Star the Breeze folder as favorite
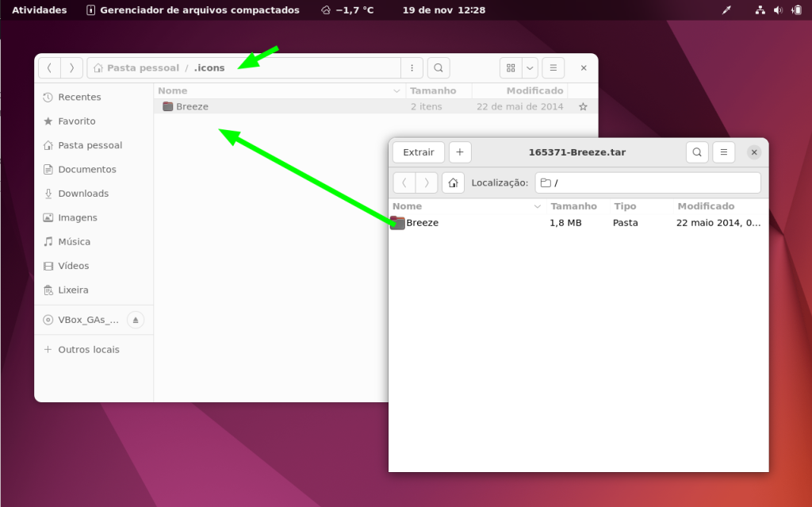The image size is (812, 507). (x=583, y=106)
